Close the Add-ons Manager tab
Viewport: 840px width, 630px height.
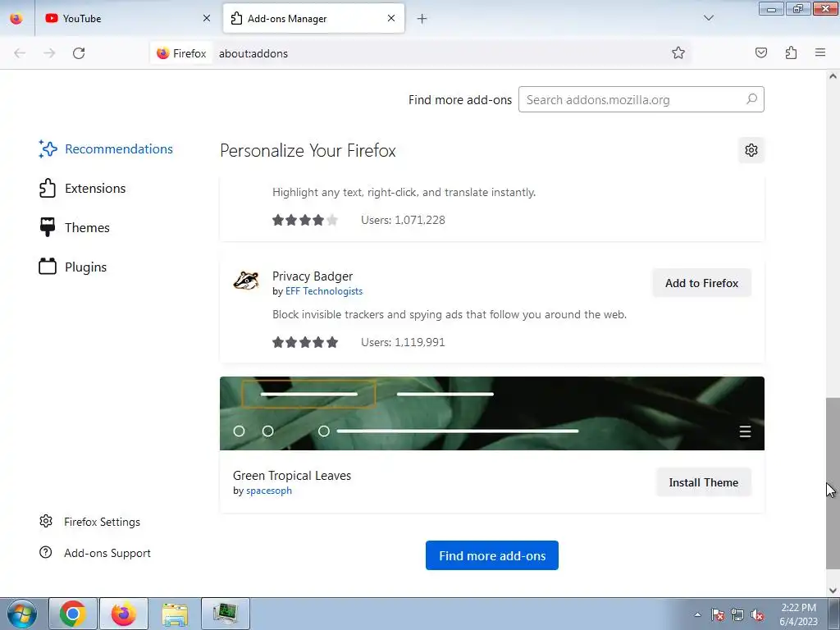(391, 18)
